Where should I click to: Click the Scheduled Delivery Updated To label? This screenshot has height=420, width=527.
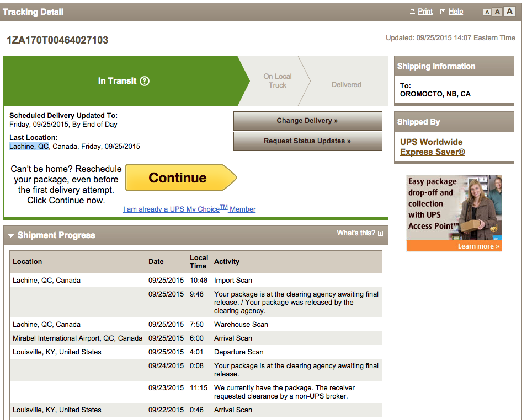click(x=63, y=116)
